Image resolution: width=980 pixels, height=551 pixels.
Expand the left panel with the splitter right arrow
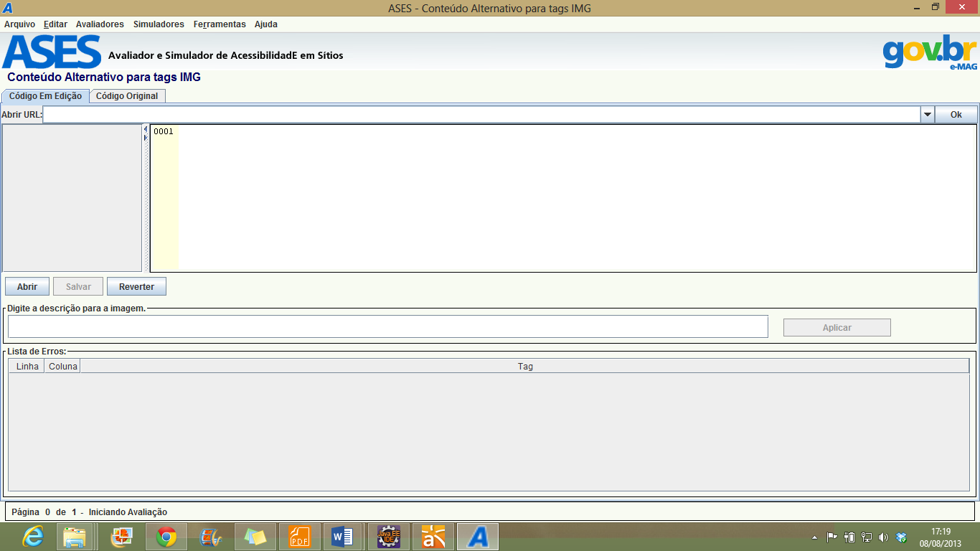pyautogui.click(x=146, y=137)
